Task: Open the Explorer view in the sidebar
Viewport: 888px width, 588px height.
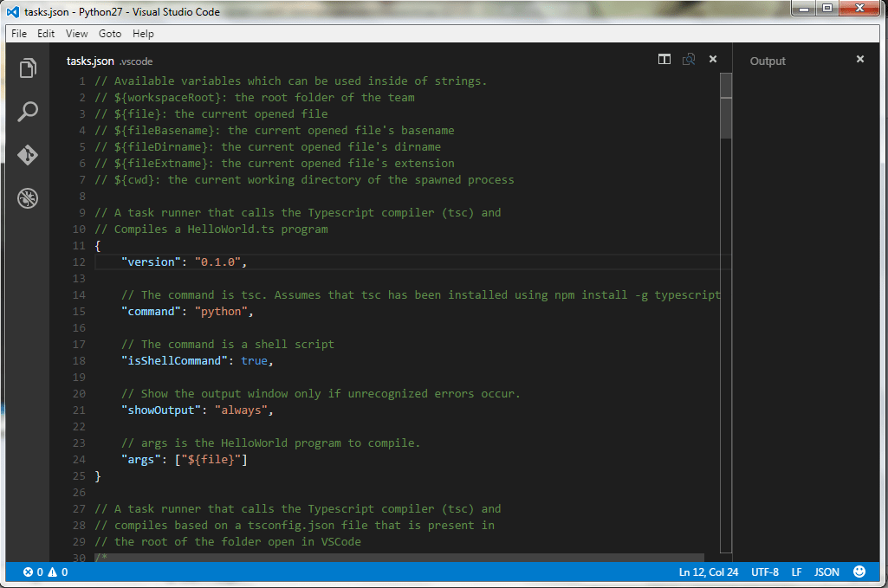Action: 28,68
